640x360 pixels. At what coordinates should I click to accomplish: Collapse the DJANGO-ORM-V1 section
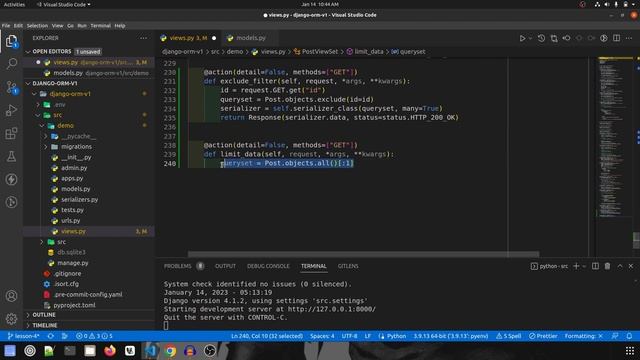click(90, 83)
